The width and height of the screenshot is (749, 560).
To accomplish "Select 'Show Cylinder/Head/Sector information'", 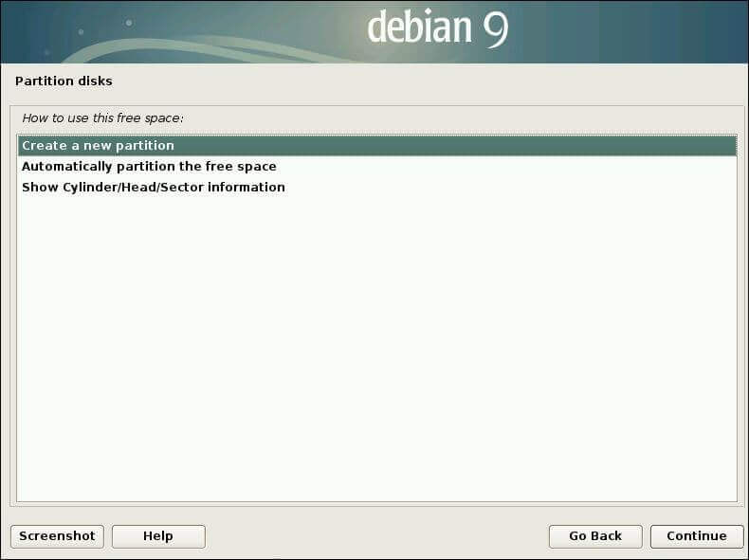I will click(377, 188).
